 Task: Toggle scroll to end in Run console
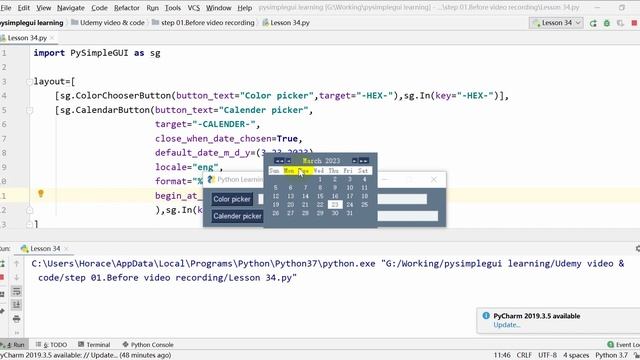tap(16, 305)
